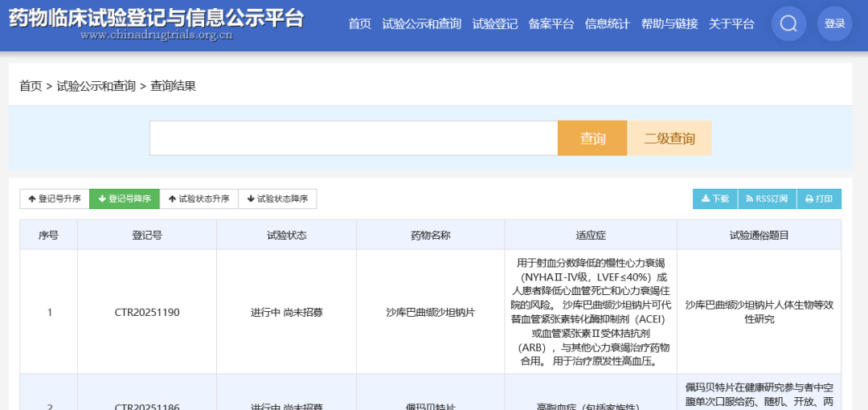Click the magnifier search icon in header
This screenshot has width=868, height=410.
coord(788,24)
